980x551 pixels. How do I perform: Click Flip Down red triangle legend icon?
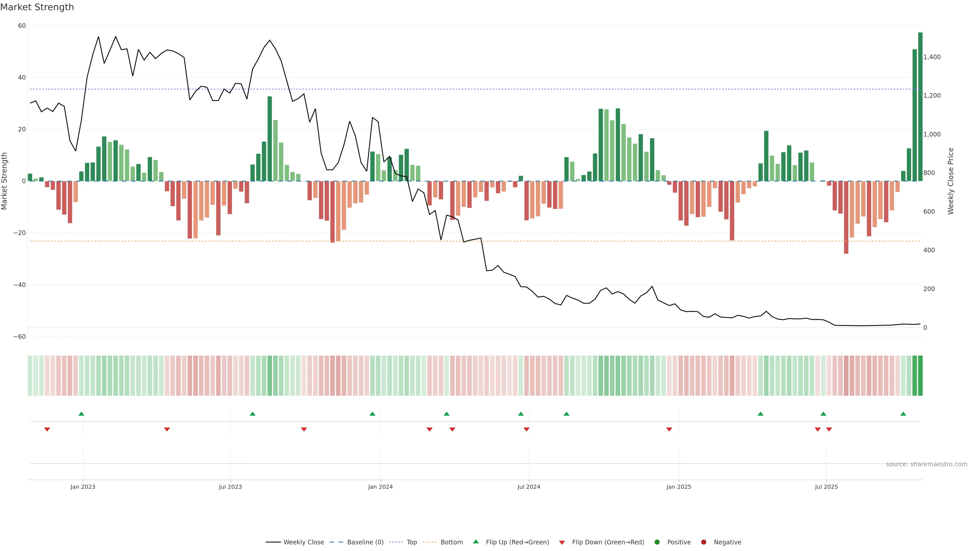pyautogui.click(x=562, y=542)
